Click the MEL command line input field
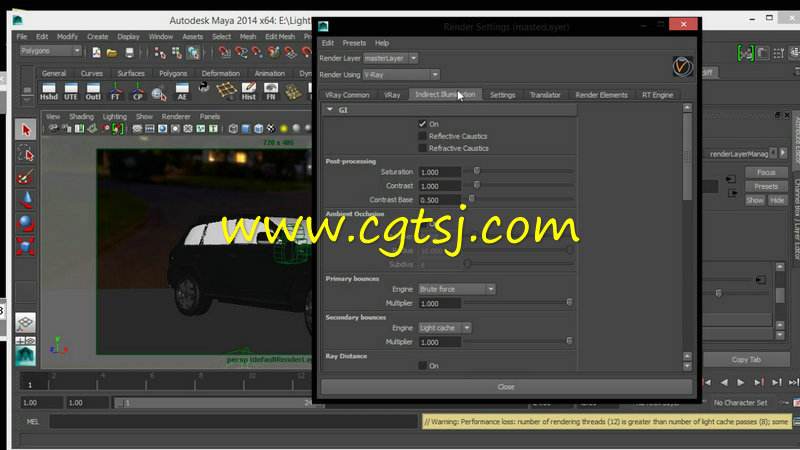Screen dimensions: 800x450 pos(233,422)
